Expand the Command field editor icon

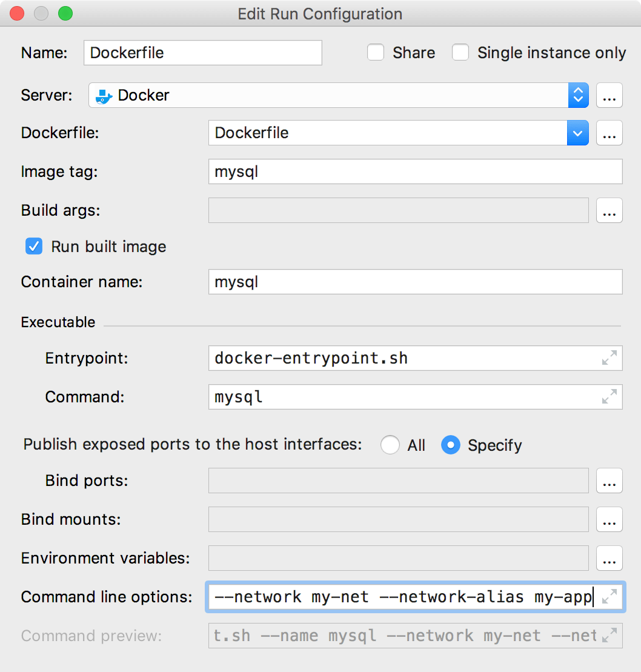[609, 396]
